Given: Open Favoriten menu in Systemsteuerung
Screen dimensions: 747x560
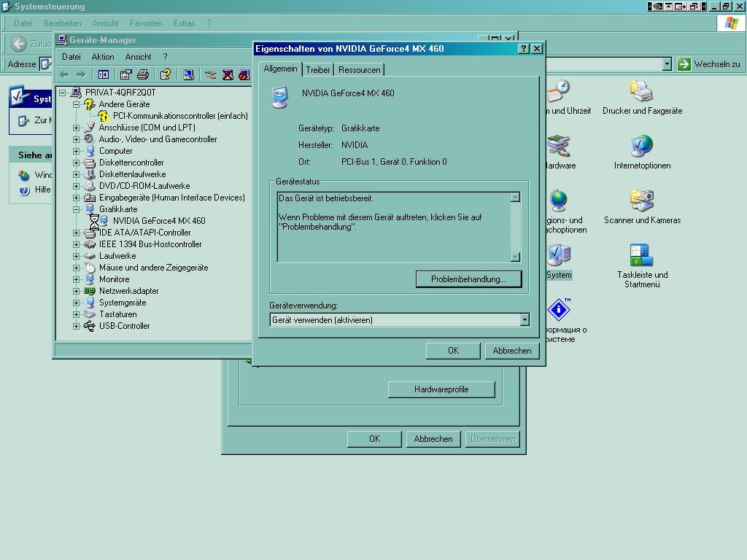Looking at the screenshot, I should [x=146, y=23].
